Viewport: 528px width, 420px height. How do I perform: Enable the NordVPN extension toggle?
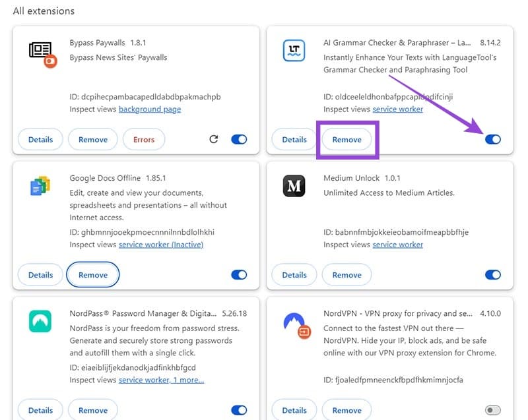coord(493,410)
